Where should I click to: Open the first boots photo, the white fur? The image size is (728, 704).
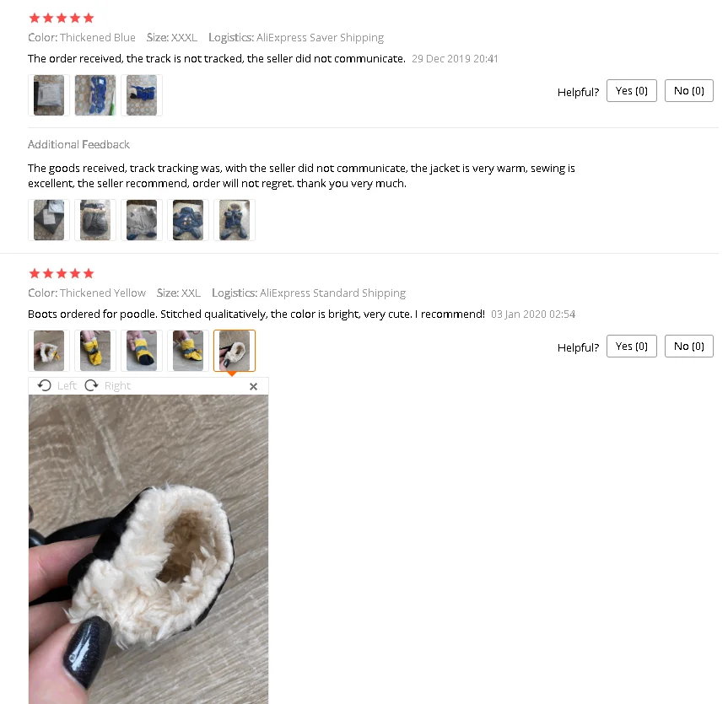tap(49, 351)
